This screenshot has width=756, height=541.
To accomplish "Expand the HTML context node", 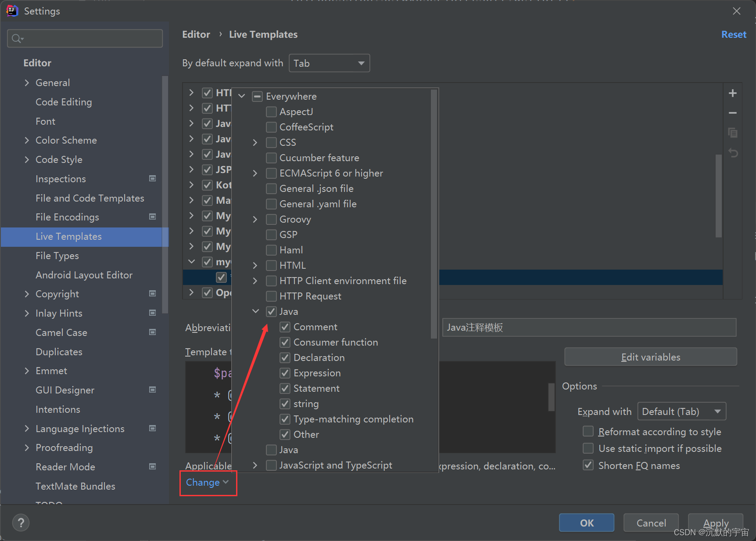I will pyautogui.click(x=255, y=265).
